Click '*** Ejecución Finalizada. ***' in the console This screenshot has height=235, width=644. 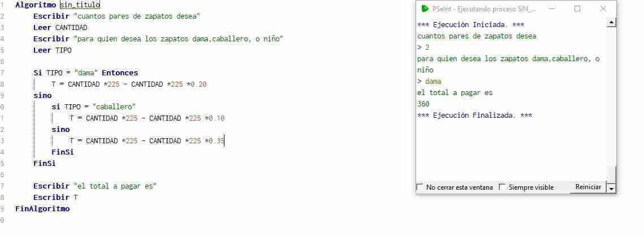point(475,116)
